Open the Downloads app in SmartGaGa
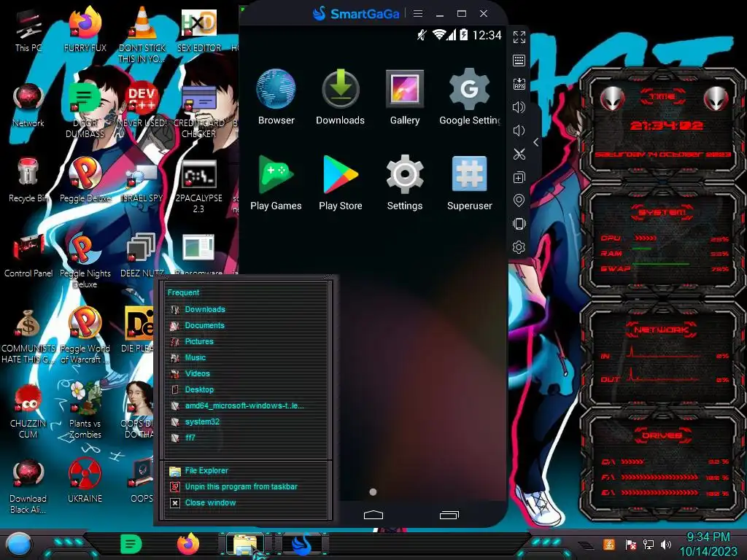 [x=340, y=97]
